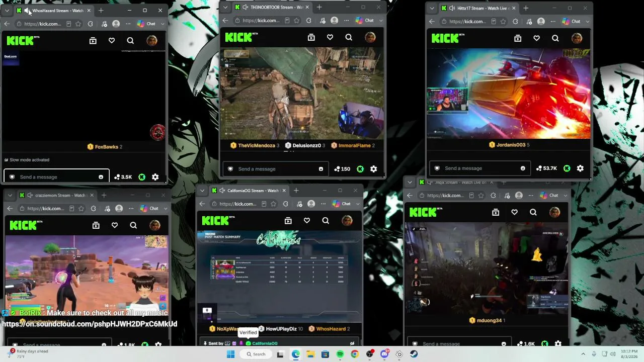Screen dimensions: 644x362
Task: Open emote picker in WhosHazard chat box
Action: click(101, 177)
